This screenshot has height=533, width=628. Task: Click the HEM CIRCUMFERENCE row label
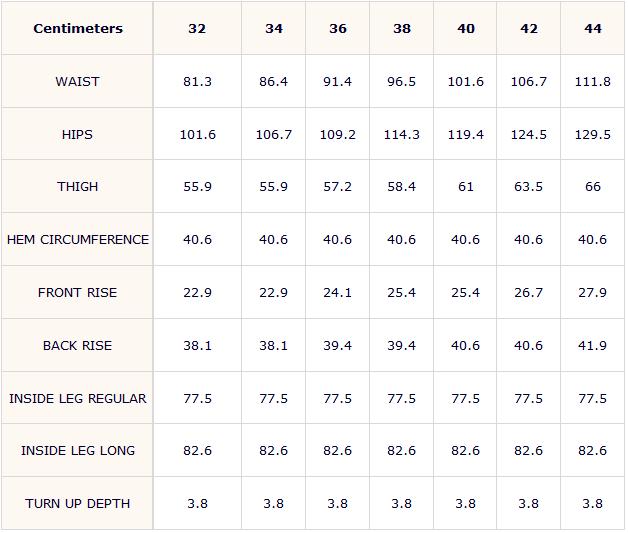(78, 239)
